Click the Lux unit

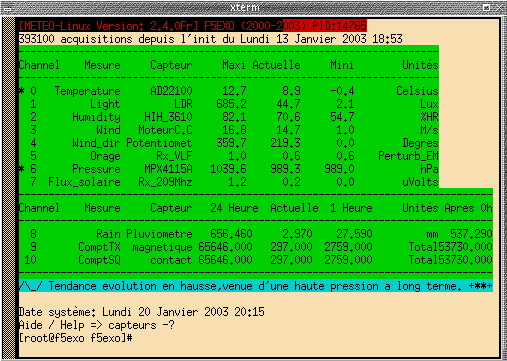pyautogui.click(x=429, y=104)
